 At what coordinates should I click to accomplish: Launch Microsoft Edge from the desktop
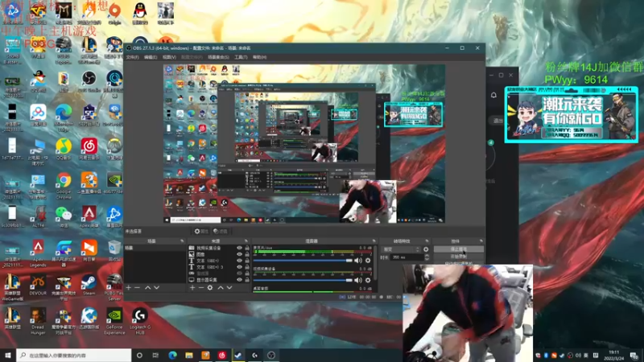pyautogui.click(x=64, y=117)
